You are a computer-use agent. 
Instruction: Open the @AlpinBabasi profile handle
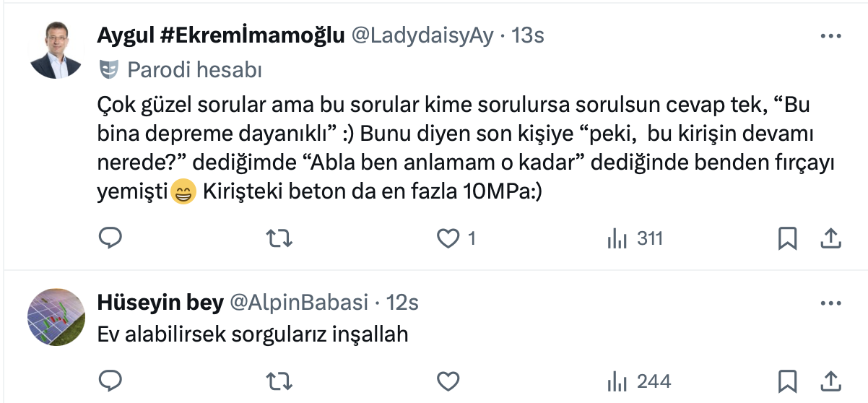pyautogui.click(x=299, y=303)
